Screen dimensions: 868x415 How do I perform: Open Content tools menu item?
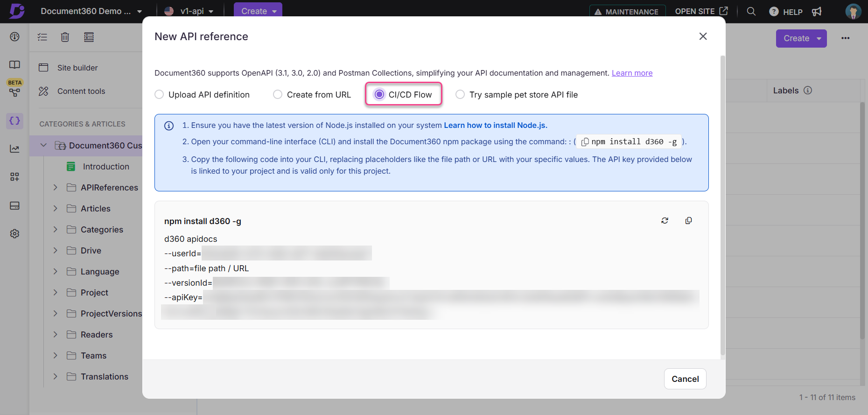point(81,91)
